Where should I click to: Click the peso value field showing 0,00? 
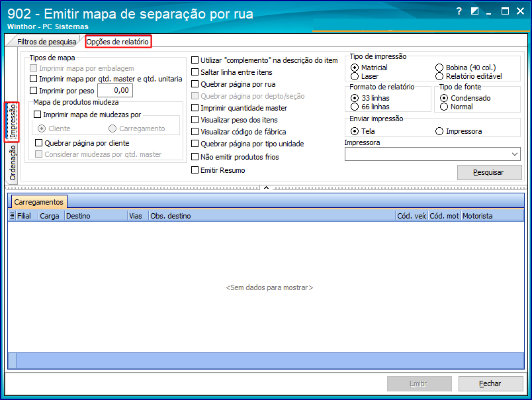pos(115,90)
